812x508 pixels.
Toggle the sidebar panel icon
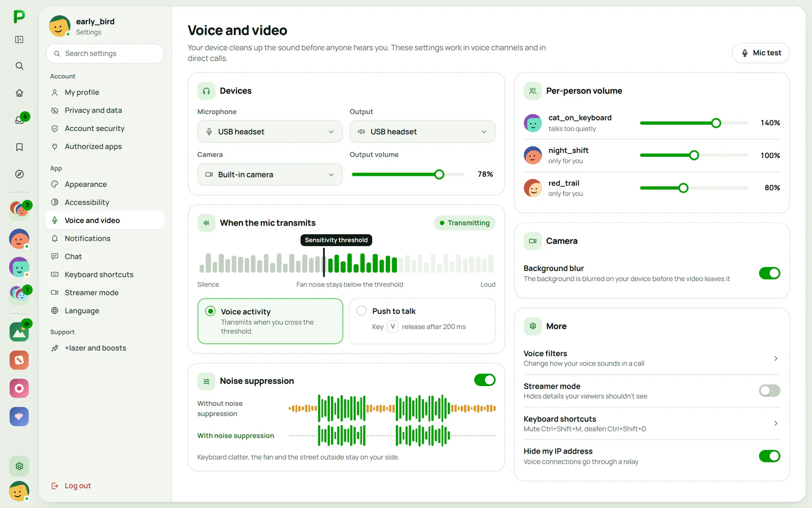(19, 40)
